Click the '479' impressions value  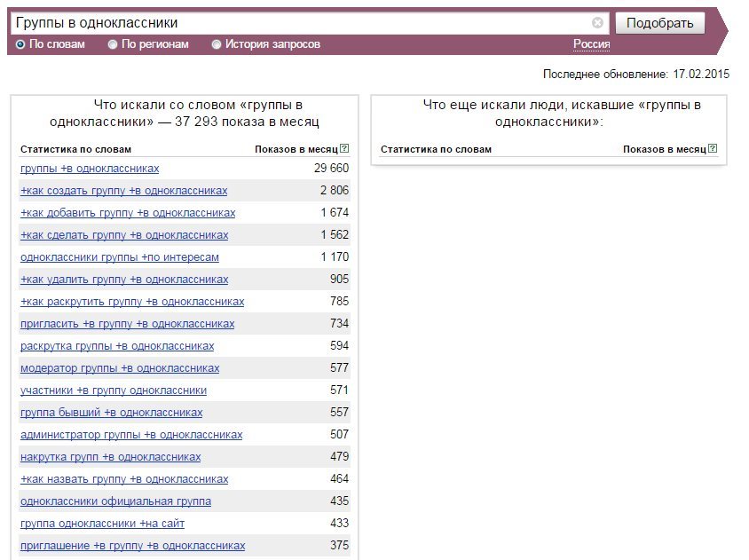[x=340, y=456]
